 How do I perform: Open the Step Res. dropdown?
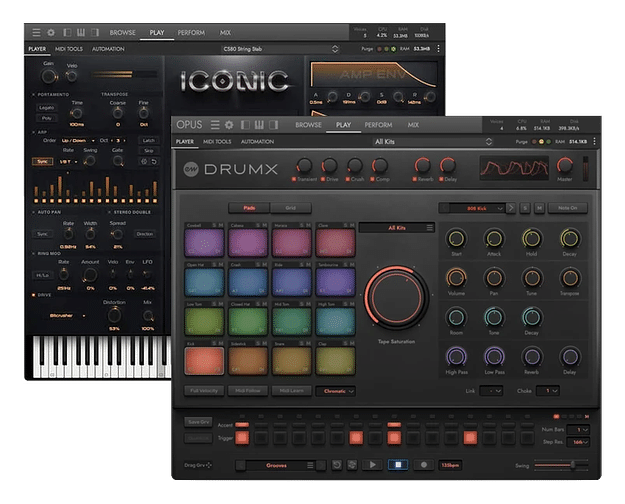click(x=578, y=442)
